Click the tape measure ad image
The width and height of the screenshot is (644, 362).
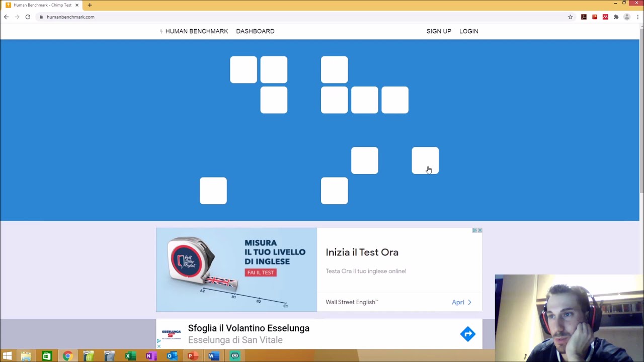[236, 269]
